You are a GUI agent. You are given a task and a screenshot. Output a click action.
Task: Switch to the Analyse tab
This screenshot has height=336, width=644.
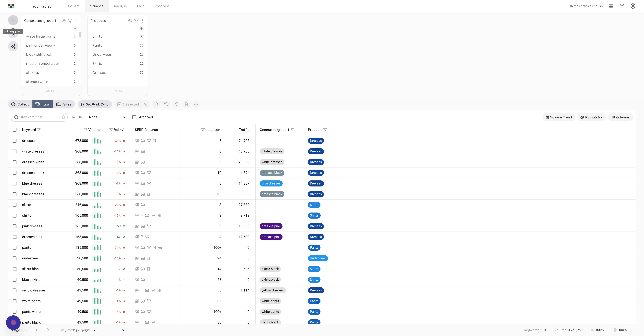coord(120,6)
